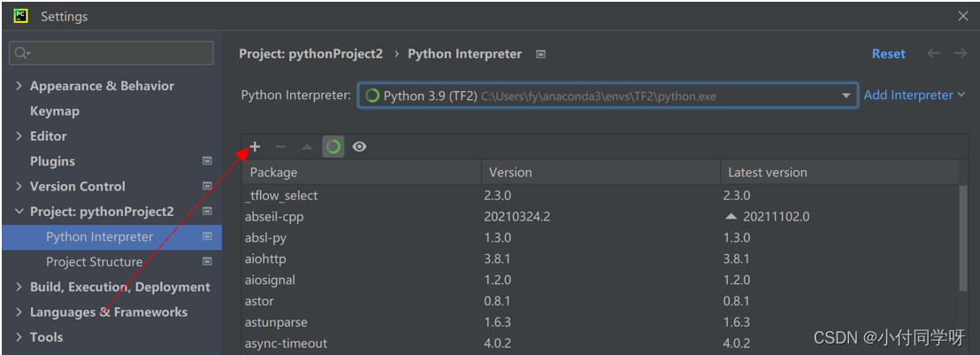Click the project-level icon beside Project Structure

208,262
